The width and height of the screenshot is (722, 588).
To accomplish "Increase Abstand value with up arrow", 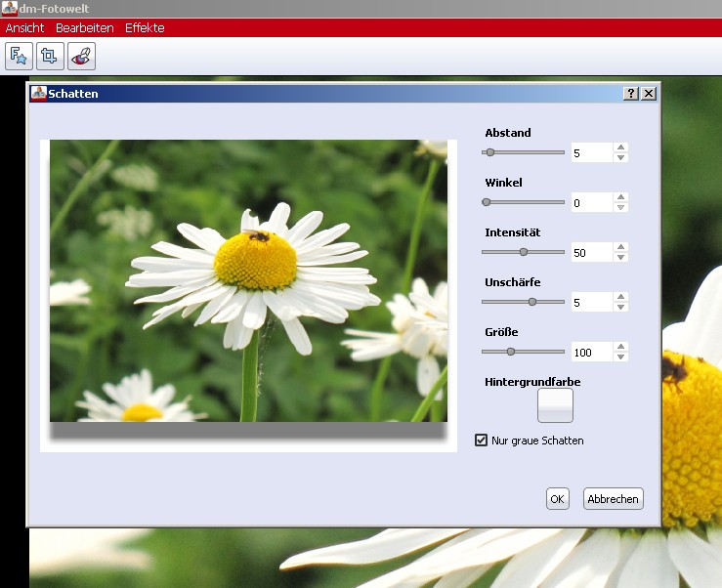I will click(621, 148).
